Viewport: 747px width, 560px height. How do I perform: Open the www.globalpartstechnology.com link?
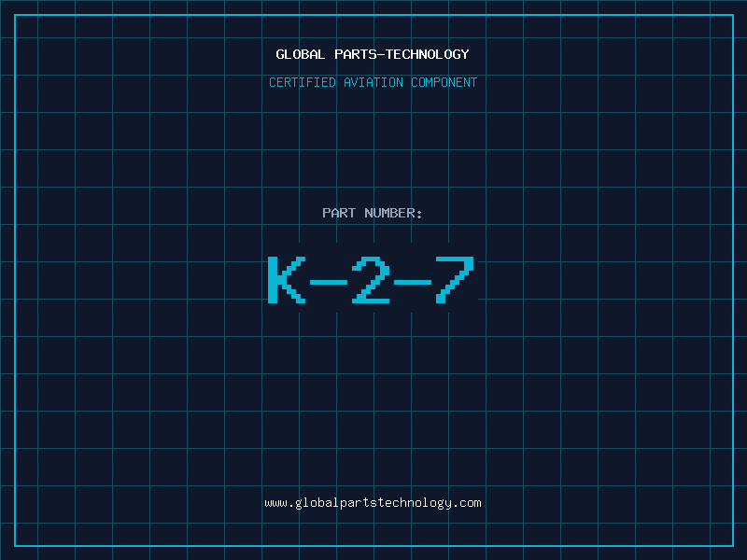[x=373, y=503]
